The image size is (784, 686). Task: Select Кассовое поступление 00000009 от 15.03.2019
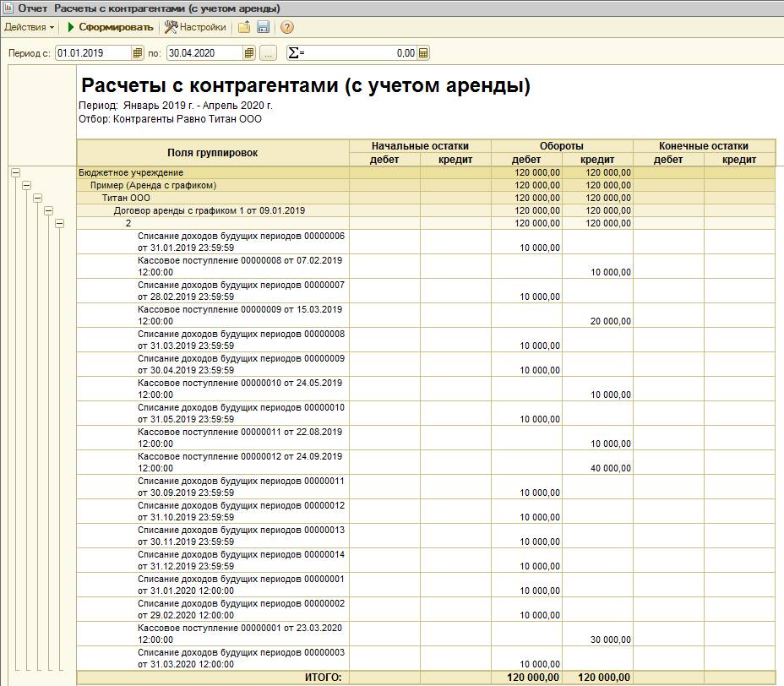coord(426,315)
